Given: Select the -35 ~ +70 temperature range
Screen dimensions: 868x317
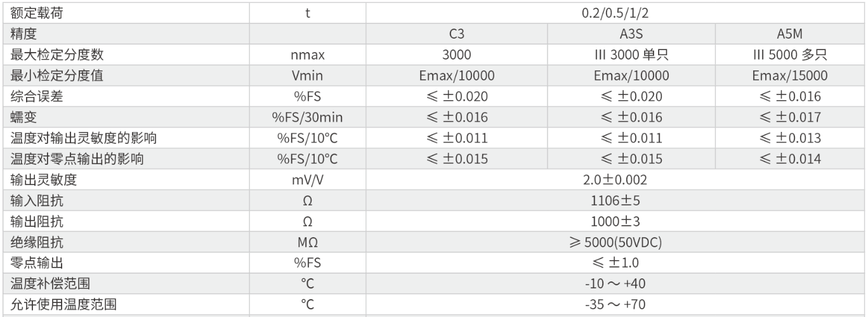Looking at the screenshot, I should coord(615,304).
